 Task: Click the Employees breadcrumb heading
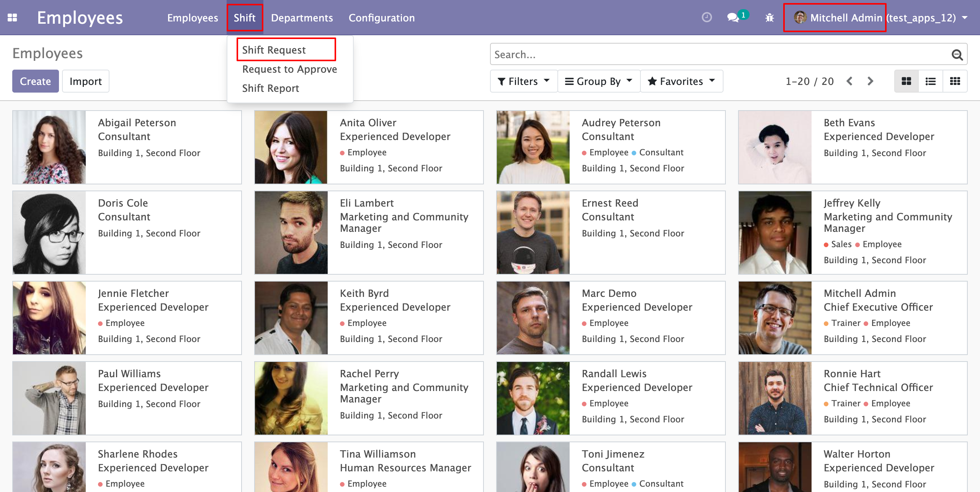coord(47,54)
